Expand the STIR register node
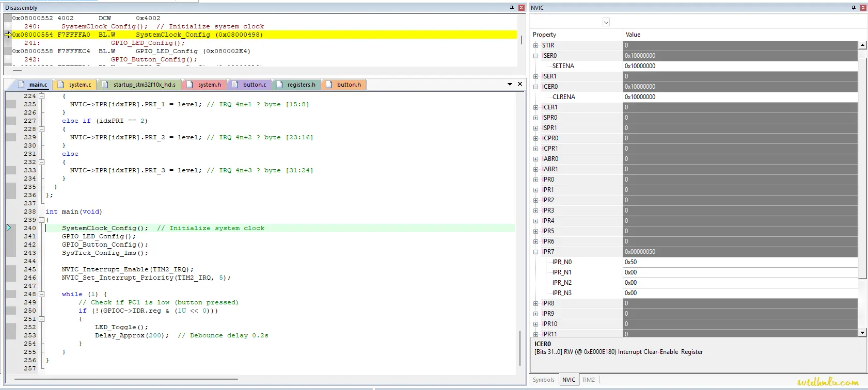Screen dimensions: 868x390 (535, 45)
